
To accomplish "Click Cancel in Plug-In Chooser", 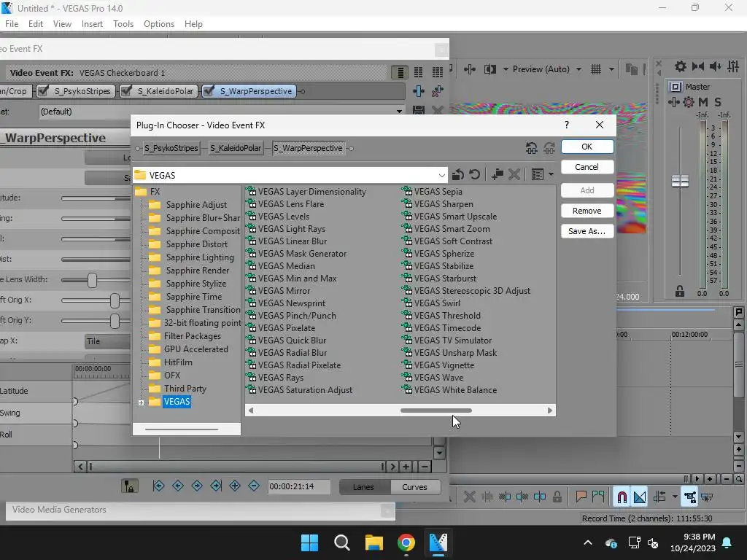I will [x=587, y=167].
